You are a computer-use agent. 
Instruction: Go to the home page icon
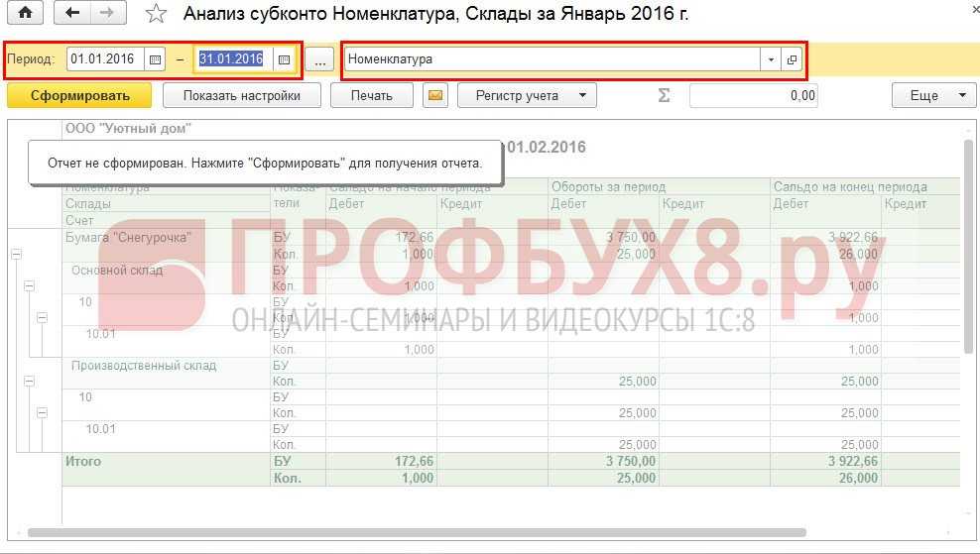click(x=25, y=13)
